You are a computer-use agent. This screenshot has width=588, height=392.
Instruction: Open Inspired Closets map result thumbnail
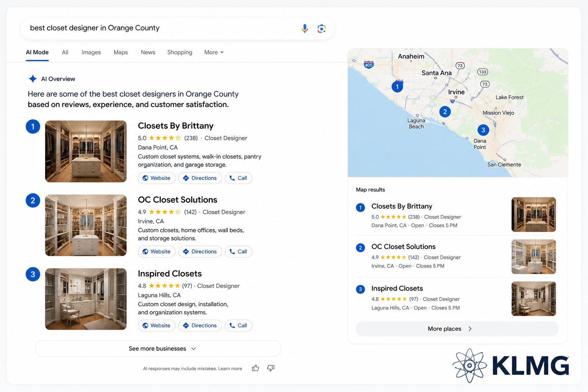click(x=534, y=299)
